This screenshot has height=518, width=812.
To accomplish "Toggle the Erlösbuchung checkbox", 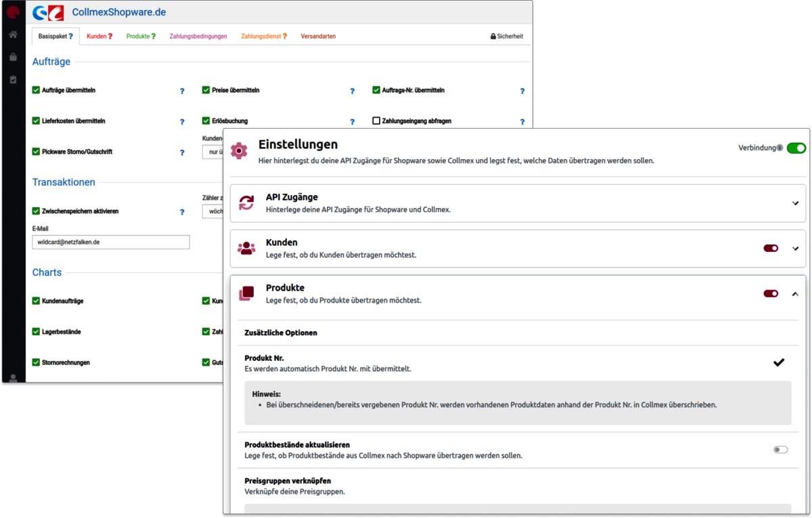I will point(206,121).
